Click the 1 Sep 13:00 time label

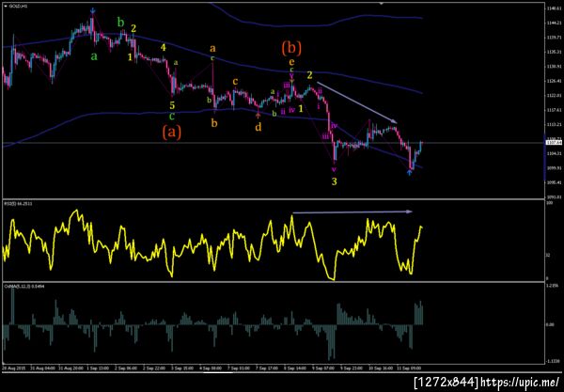click(x=98, y=368)
